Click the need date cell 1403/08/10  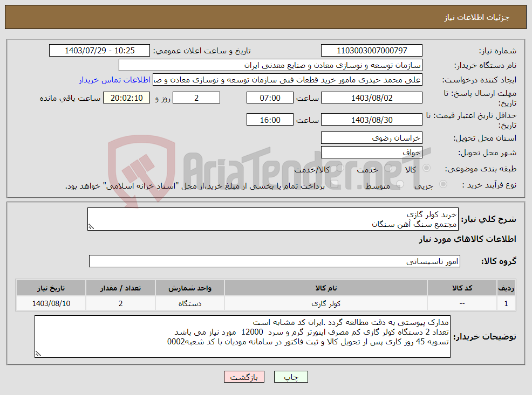(51, 303)
